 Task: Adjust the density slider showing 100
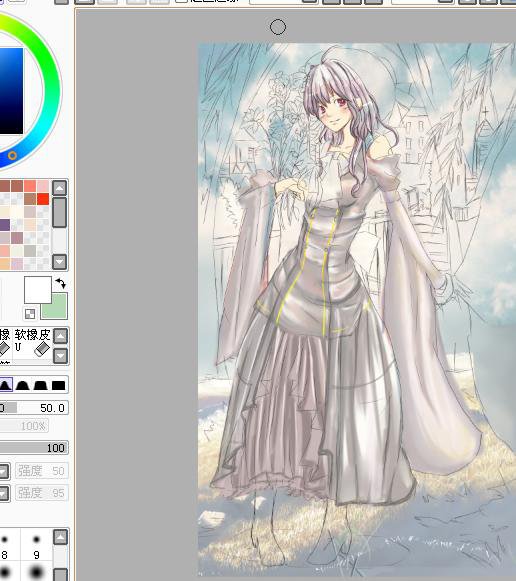34,448
